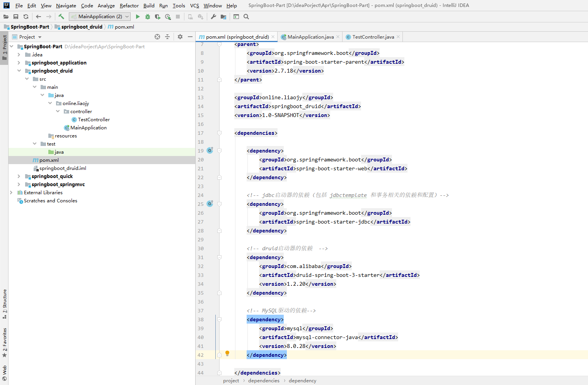Debug MainApplication with the bug icon
The height and width of the screenshot is (385, 588).
[148, 17]
